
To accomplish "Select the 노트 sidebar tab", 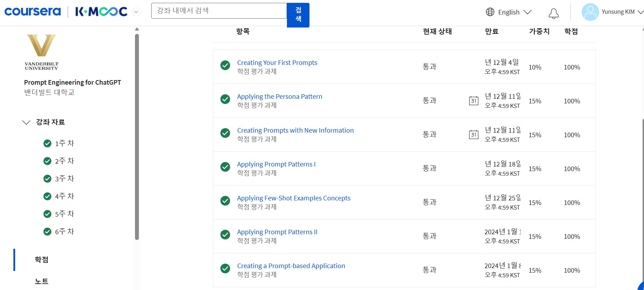I will [42, 281].
